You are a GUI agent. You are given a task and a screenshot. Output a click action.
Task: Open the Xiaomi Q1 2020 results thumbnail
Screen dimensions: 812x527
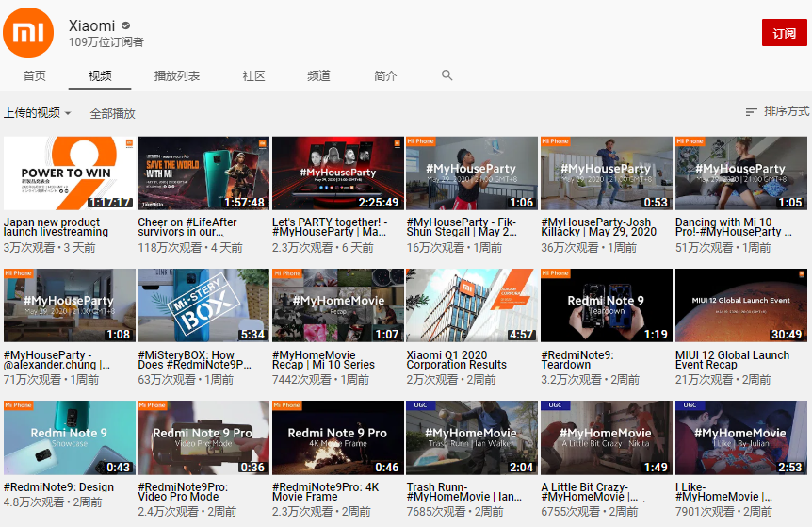tap(472, 305)
